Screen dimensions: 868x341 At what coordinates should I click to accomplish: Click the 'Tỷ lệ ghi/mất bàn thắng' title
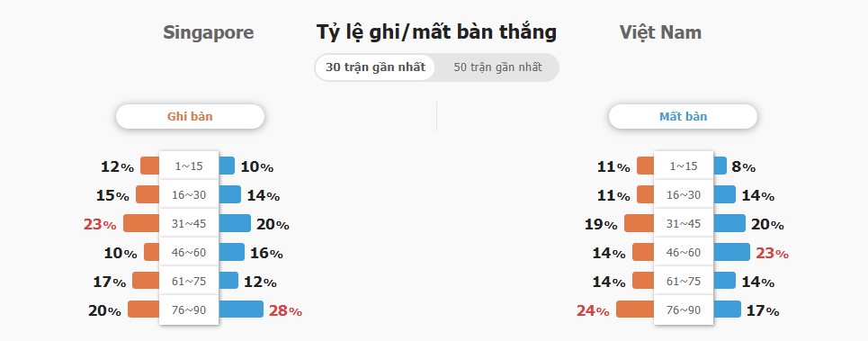436,32
